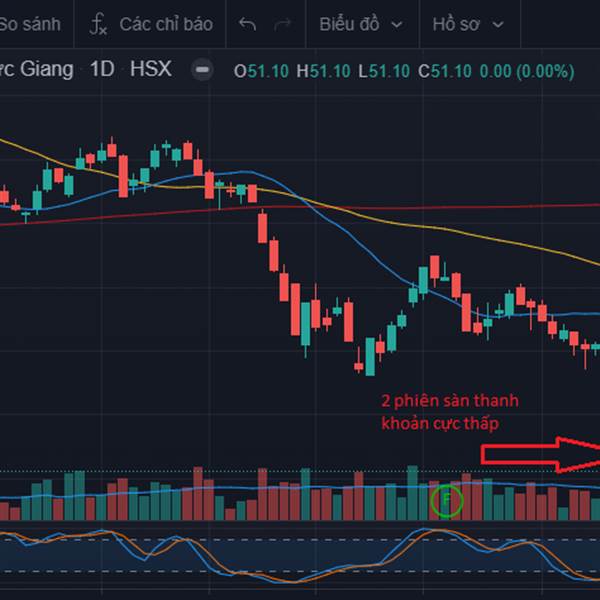Open the Các chỉ báo indicators menu
The height and width of the screenshot is (600, 600).
coord(166,24)
